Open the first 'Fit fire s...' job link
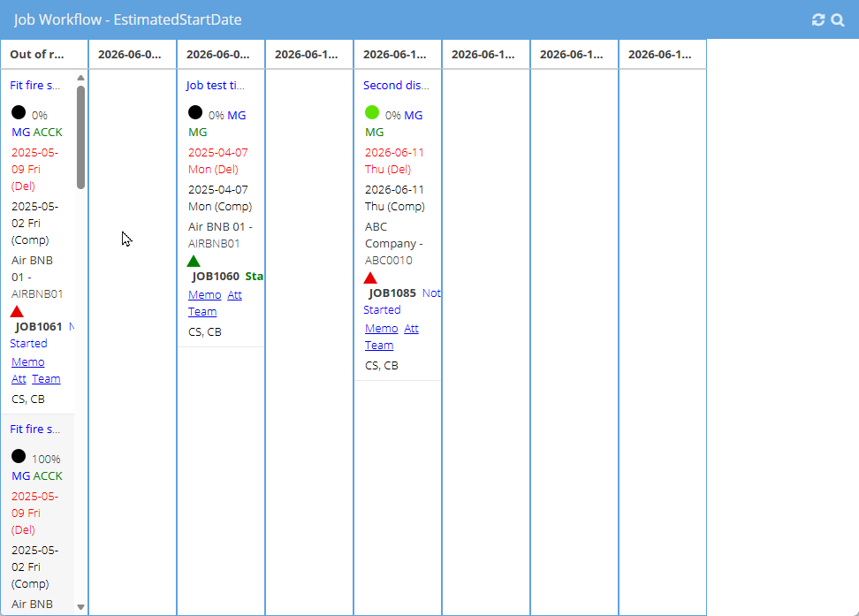The height and width of the screenshot is (616, 859). pos(35,86)
